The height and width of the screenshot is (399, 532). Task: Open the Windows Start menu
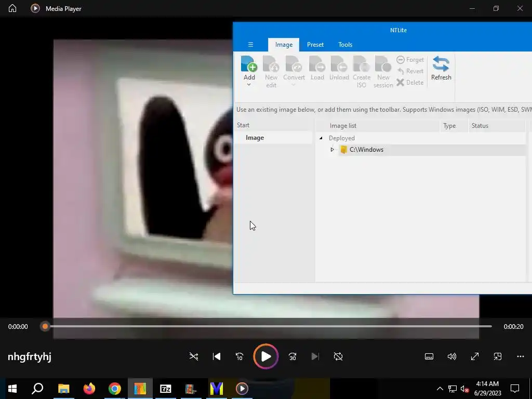click(12, 389)
